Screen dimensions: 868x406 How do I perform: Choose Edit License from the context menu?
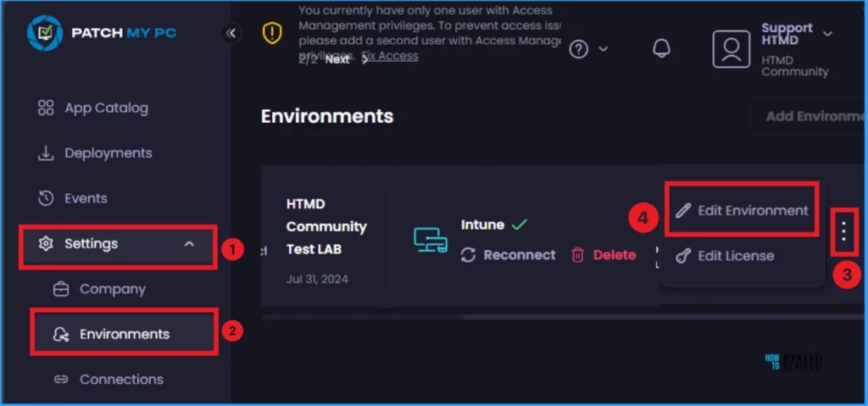pos(725,256)
